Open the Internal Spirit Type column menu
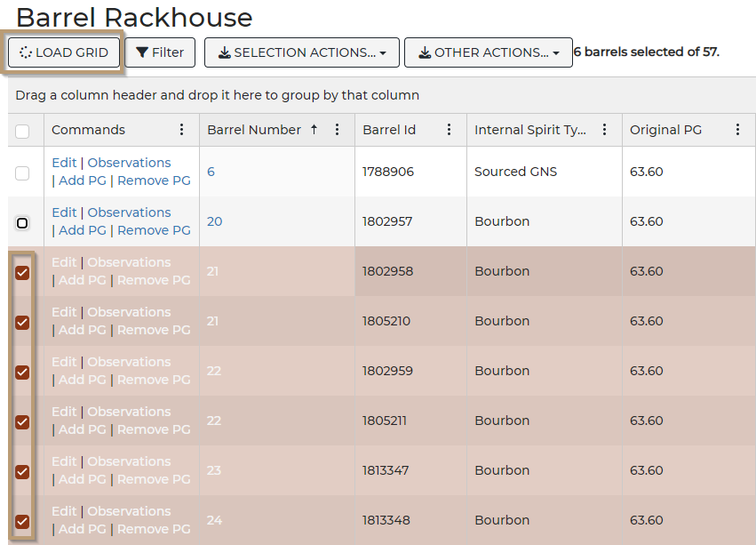The image size is (756, 545). tap(604, 130)
